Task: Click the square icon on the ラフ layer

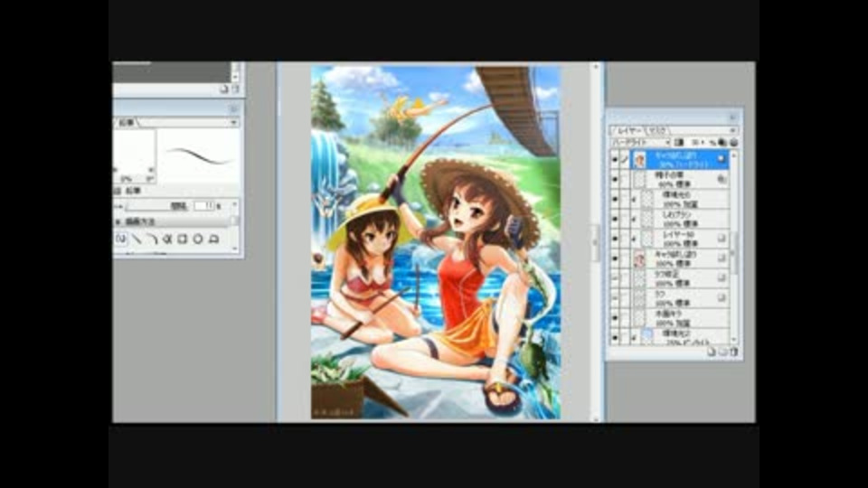Action: click(x=722, y=298)
